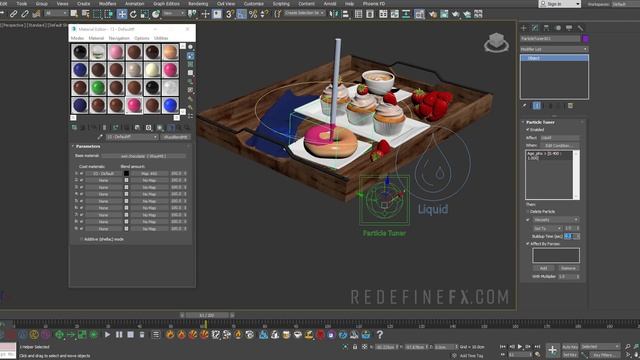Click the Set Key button
Viewport: 640px width, 360px height.
[570, 355]
